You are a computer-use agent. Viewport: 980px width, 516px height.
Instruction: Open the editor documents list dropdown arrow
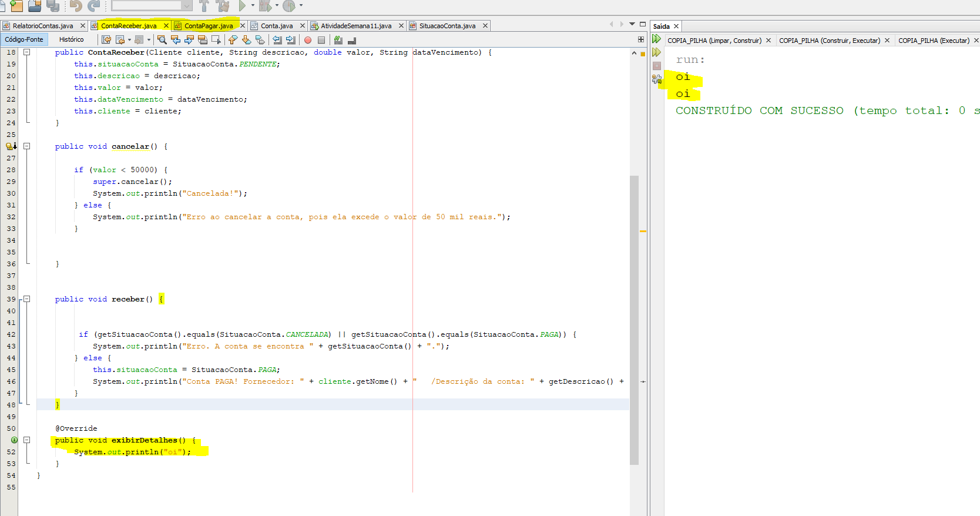click(632, 24)
